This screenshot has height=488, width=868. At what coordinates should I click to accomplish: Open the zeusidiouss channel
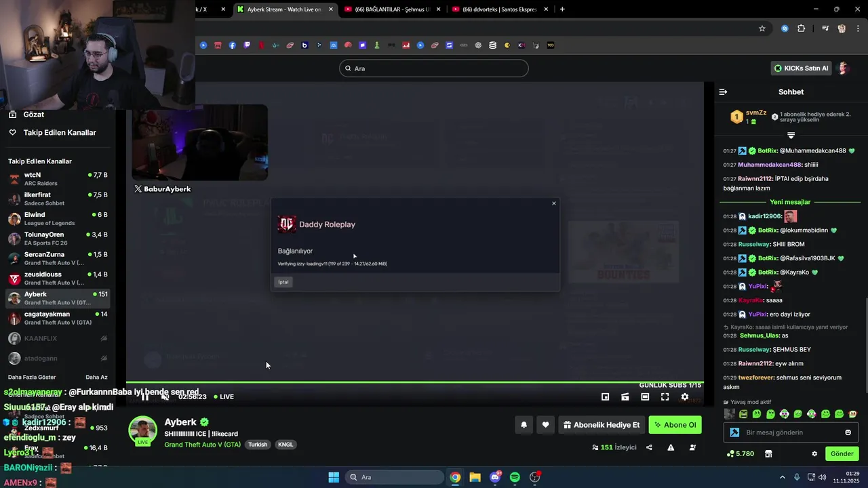pyautogui.click(x=58, y=279)
